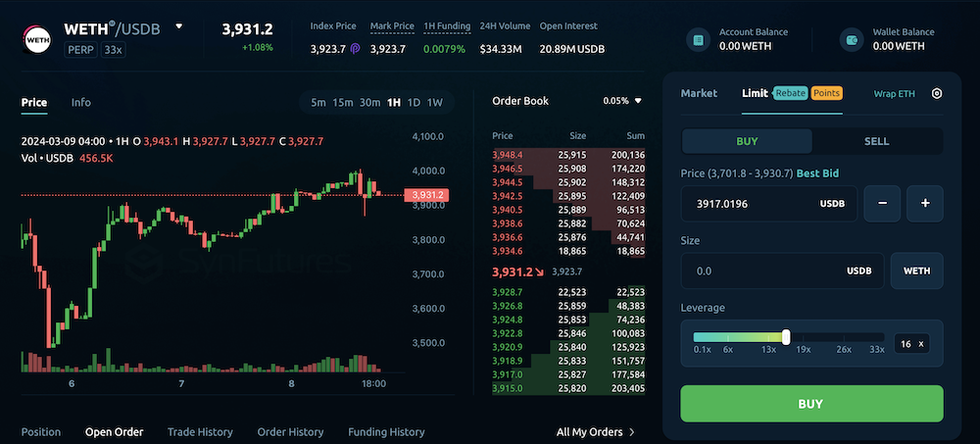Click the Mark Price label
The image size is (980, 444).
click(392, 26)
